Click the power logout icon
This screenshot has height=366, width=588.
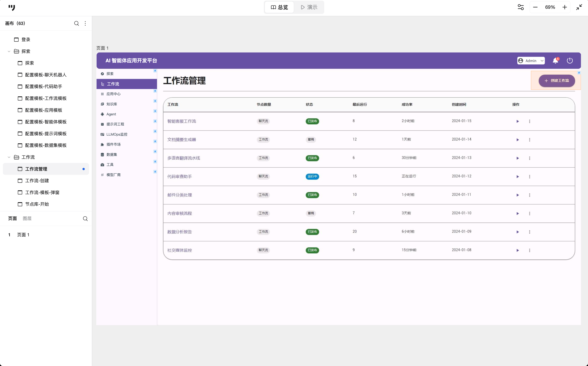[570, 60]
